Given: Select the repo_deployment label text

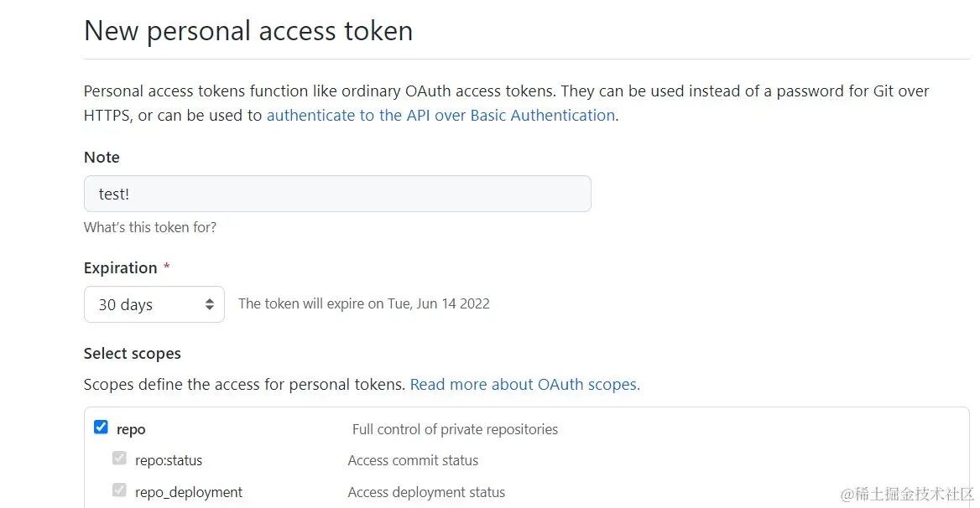Looking at the screenshot, I should [189, 492].
